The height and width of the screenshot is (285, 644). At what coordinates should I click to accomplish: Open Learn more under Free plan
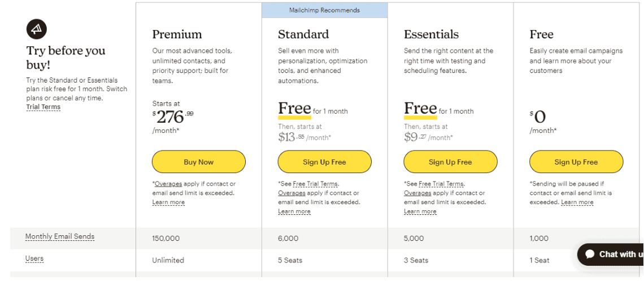(577, 202)
